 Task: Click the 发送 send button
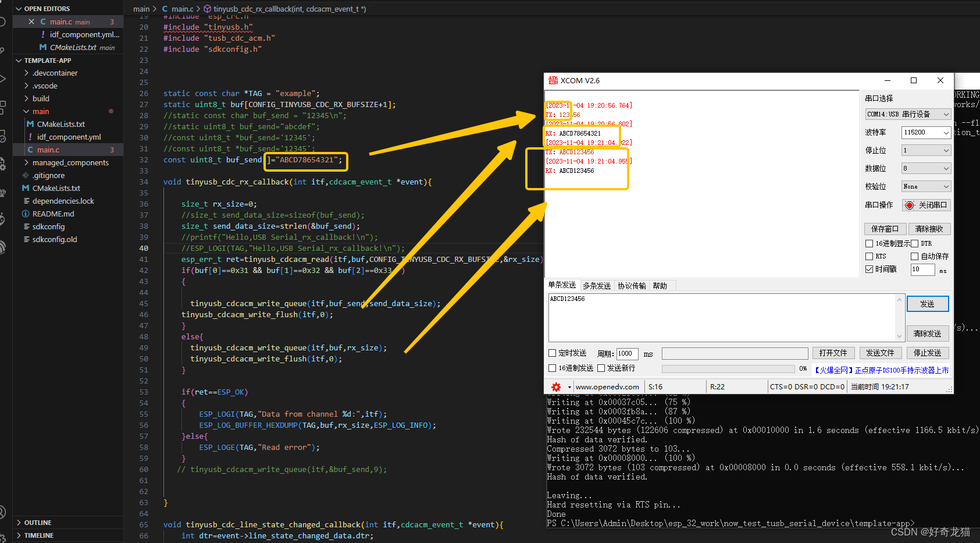[928, 304]
